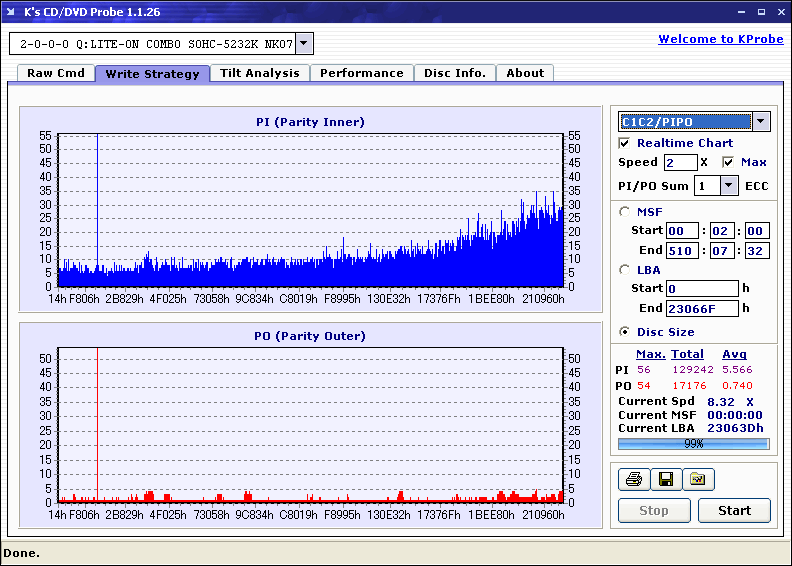
Task: Select the Disc Size radio option
Action: pos(625,332)
